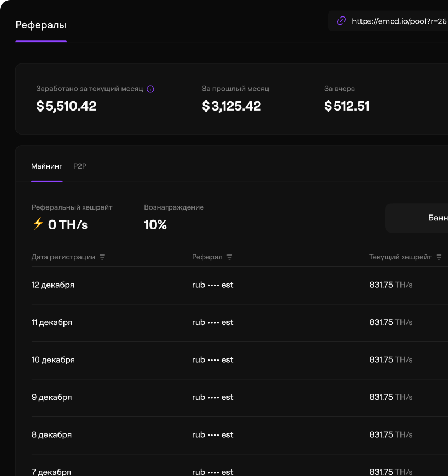Image resolution: width=448 pixels, height=476 pixels.
Task: Open the Рефералы tab
Action: (x=41, y=25)
